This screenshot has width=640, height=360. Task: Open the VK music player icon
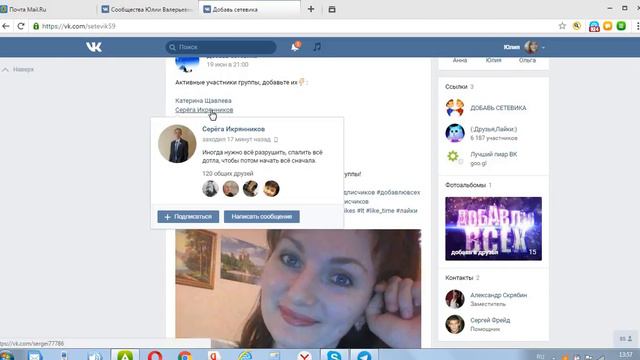[317, 47]
